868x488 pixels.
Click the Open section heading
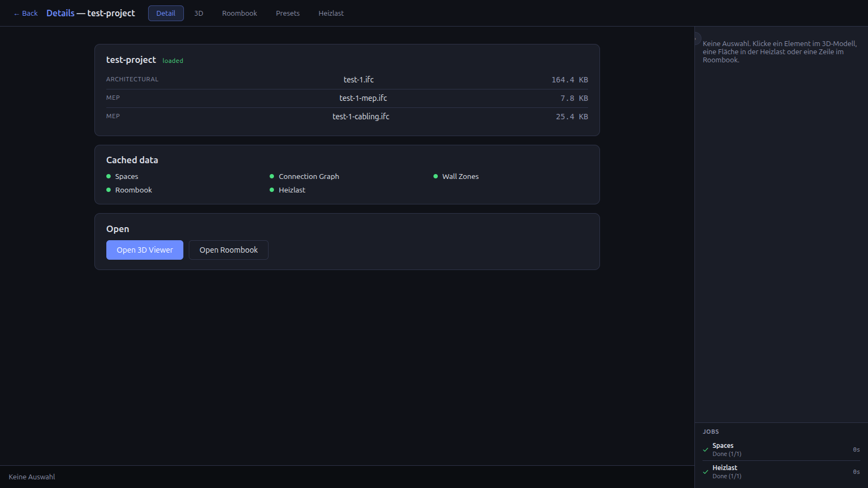click(x=118, y=229)
